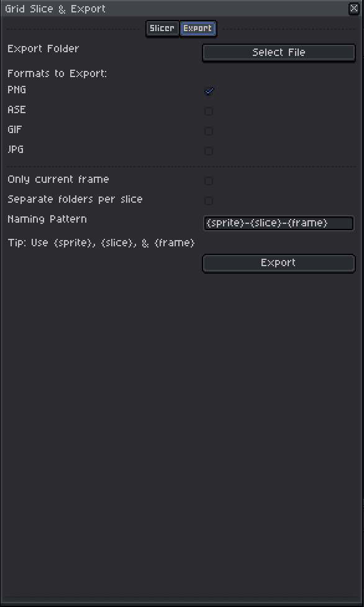
Task: Tick the GIF format checkbox
Action: coord(209,131)
